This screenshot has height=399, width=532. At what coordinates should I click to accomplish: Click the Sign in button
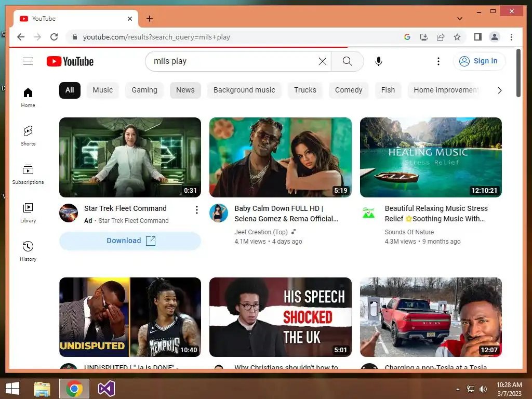(479, 61)
